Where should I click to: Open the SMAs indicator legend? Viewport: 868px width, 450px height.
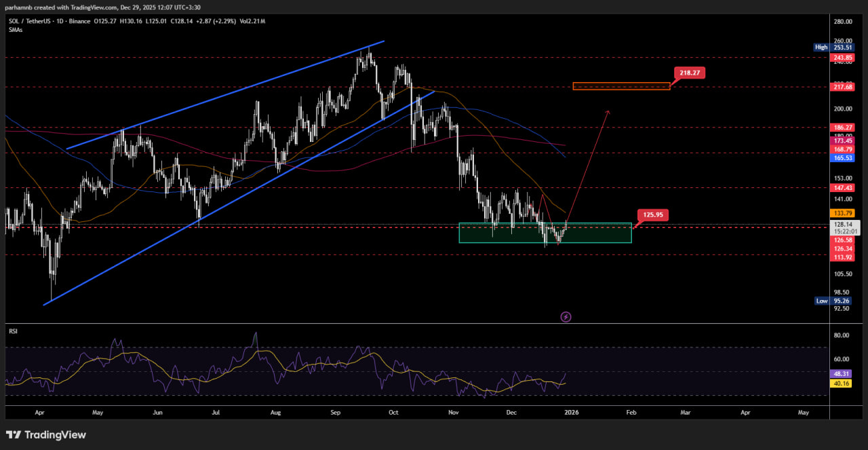pos(14,31)
